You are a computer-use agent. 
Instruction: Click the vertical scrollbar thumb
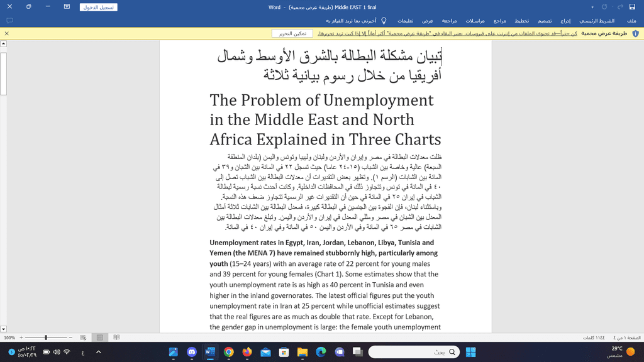(3, 73)
